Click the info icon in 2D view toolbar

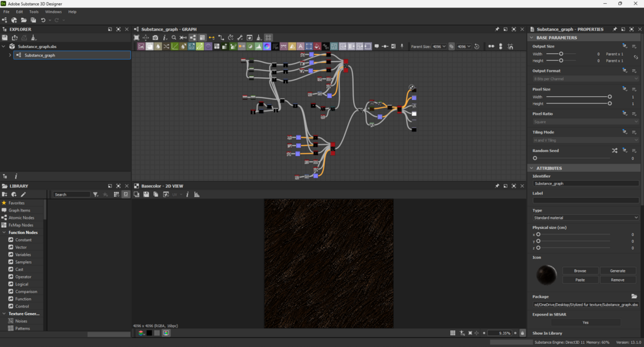187,194
